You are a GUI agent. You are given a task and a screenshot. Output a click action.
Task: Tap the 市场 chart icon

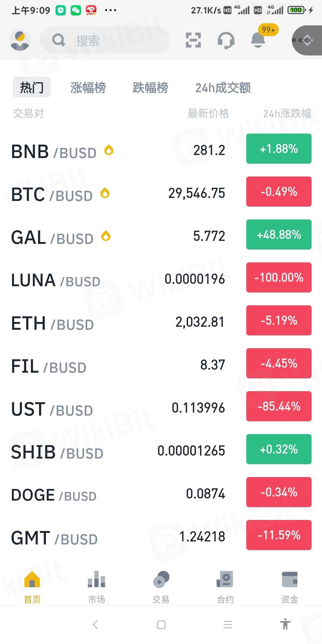(x=96, y=580)
